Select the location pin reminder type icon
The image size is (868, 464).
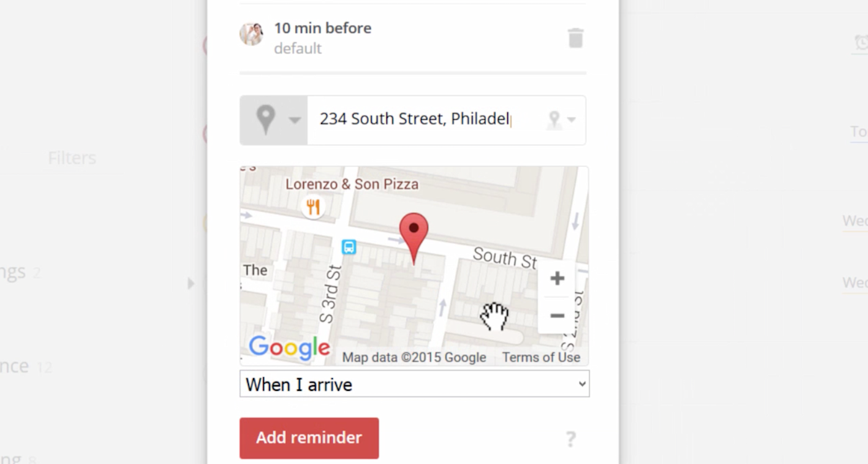coord(266,120)
